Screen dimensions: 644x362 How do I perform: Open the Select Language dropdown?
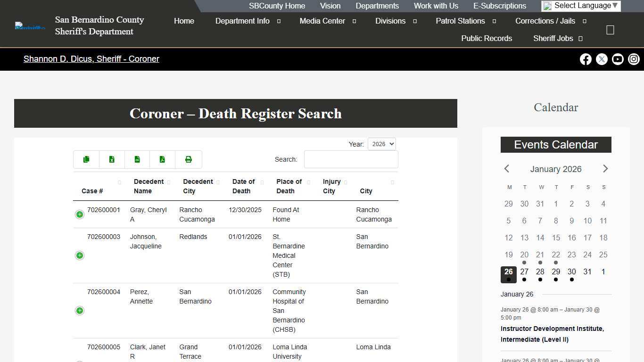[x=580, y=6]
